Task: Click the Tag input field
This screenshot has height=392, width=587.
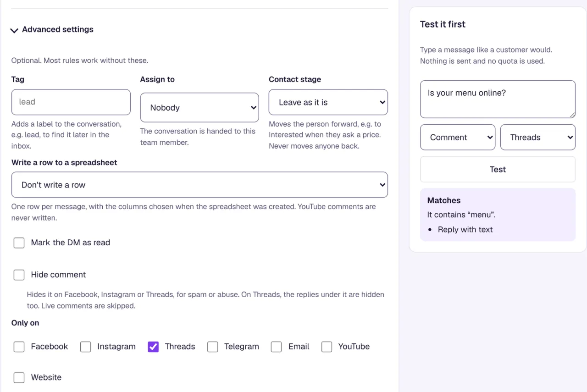Action: [x=71, y=102]
